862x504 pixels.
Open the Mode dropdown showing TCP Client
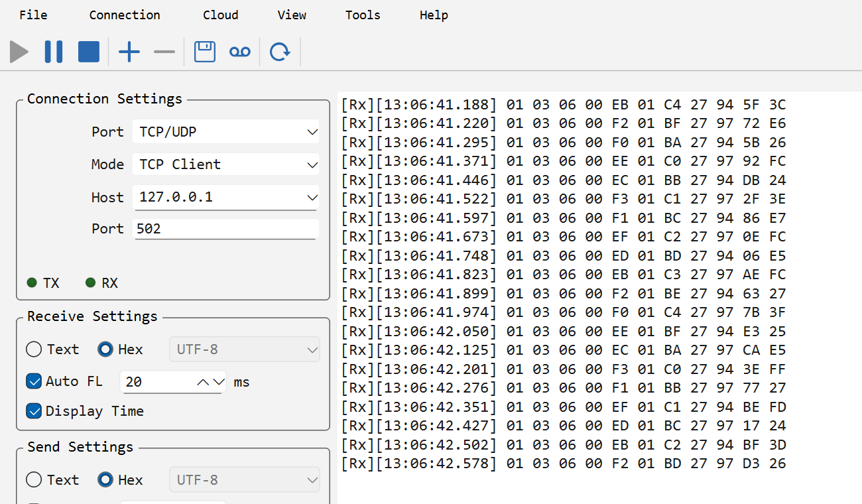[225, 164]
